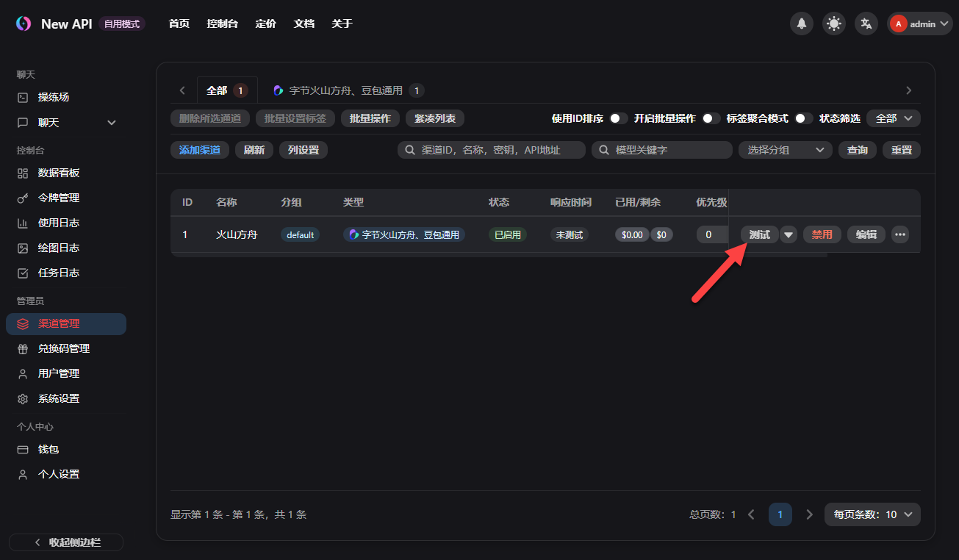The width and height of the screenshot is (959, 560).
Task: Open the 选择分组 dropdown
Action: 784,149
